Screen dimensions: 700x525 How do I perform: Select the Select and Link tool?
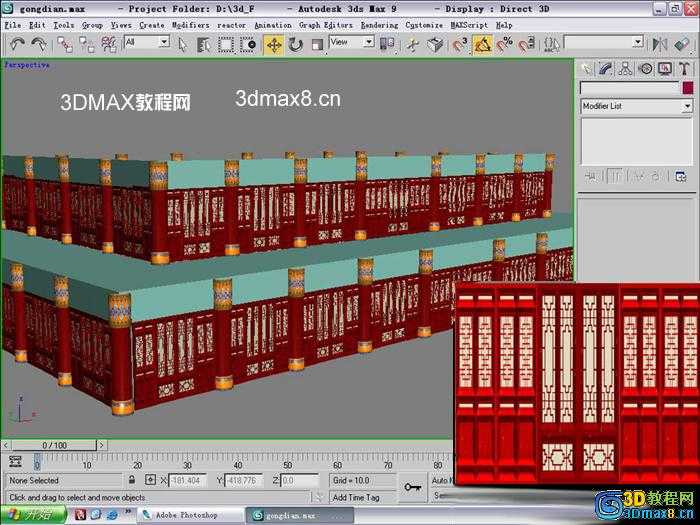coord(65,45)
